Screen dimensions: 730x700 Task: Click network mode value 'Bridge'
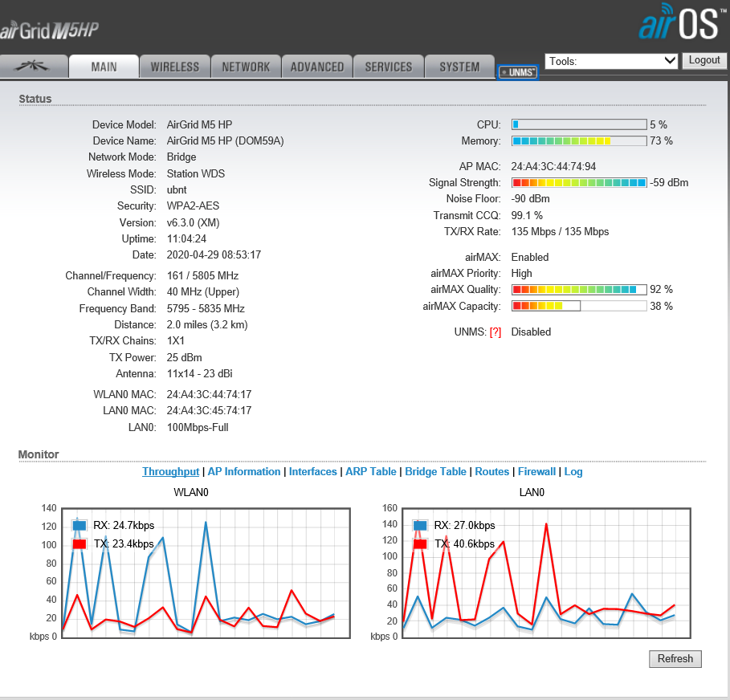coord(181,157)
